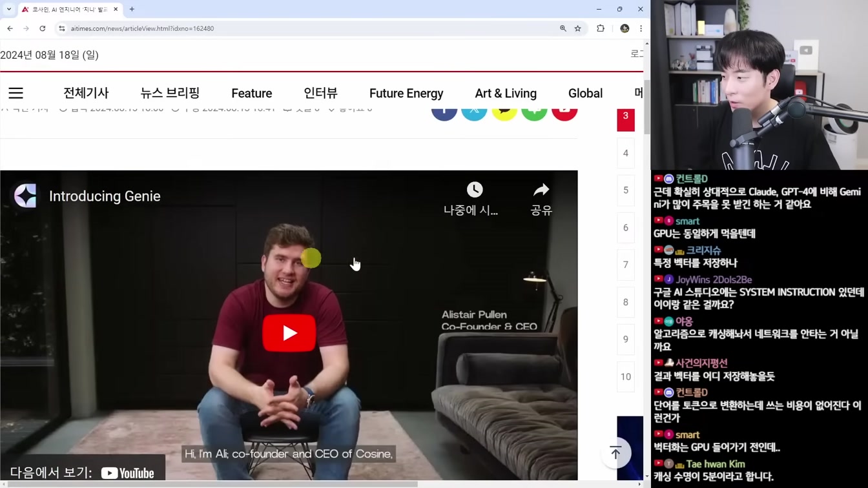Click the Watch on YouTube logo
This screenshot has height=488, width=868.
128,473
